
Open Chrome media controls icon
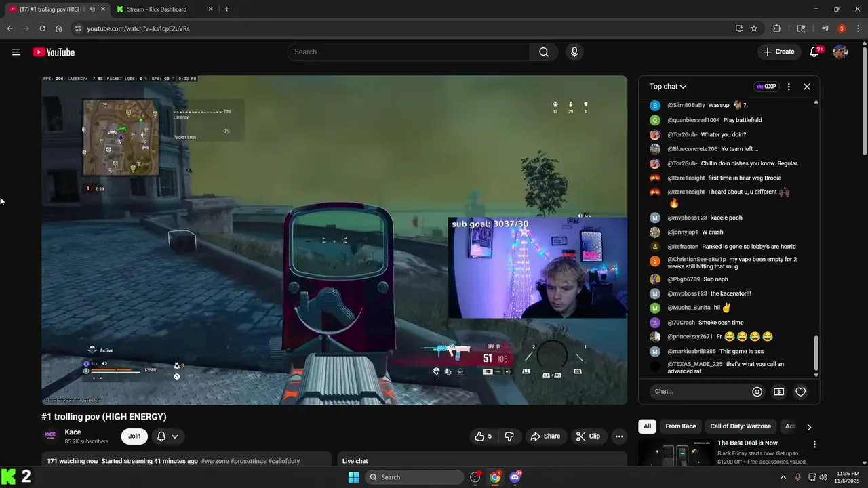825,28
